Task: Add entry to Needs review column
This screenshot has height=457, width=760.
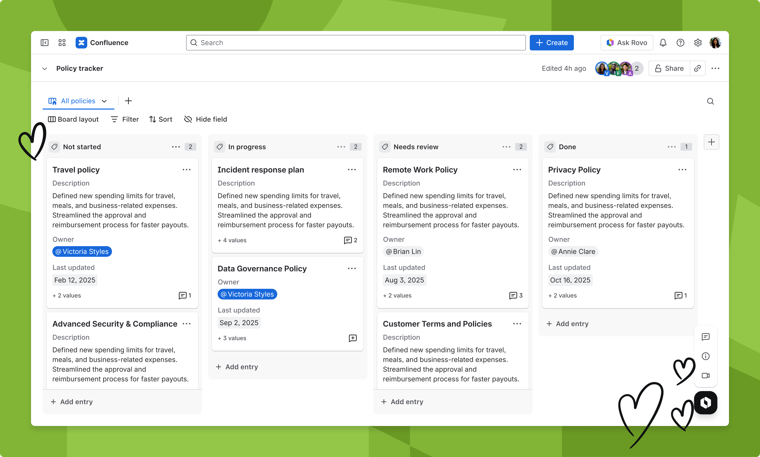Action: tap(402, 402)
